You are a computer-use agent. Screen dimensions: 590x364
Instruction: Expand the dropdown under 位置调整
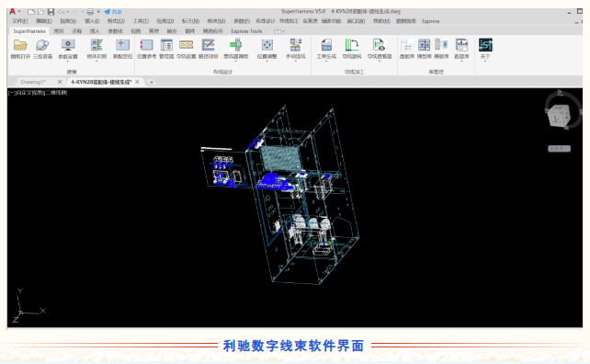point(267,61)
